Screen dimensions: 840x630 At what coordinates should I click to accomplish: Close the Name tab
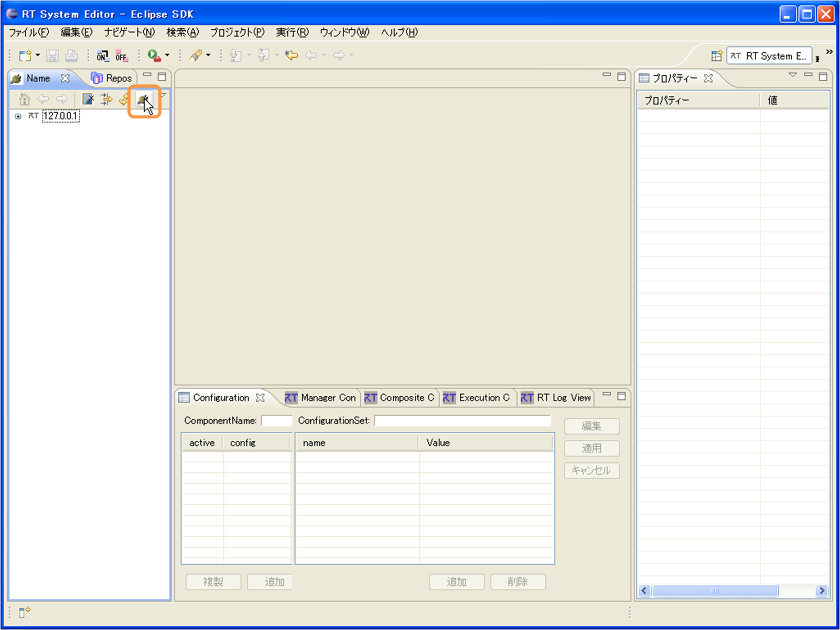point(65,78)
